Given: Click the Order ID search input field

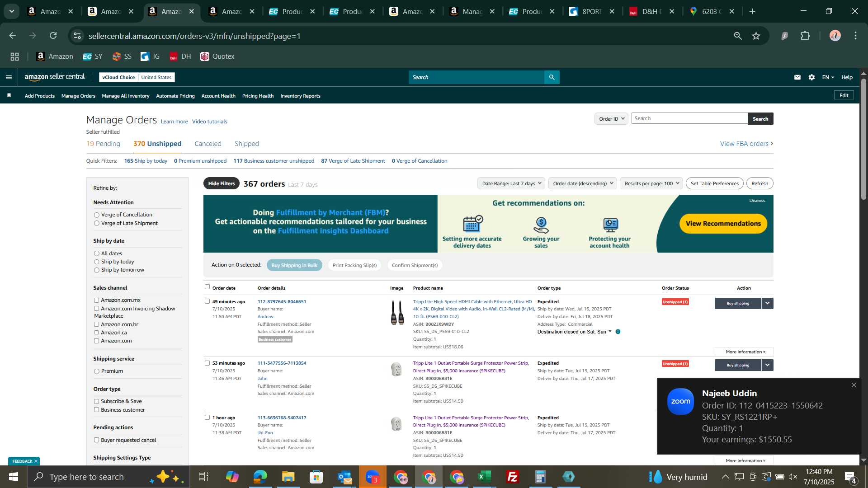Looking at the screenshot, I should pyautogui.click(x=689, y=118).
